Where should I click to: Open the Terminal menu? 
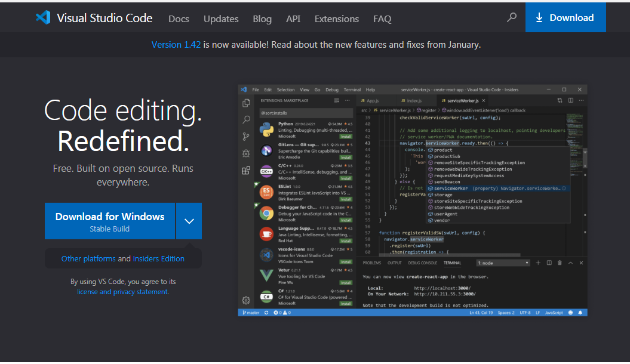coord(352,90)
